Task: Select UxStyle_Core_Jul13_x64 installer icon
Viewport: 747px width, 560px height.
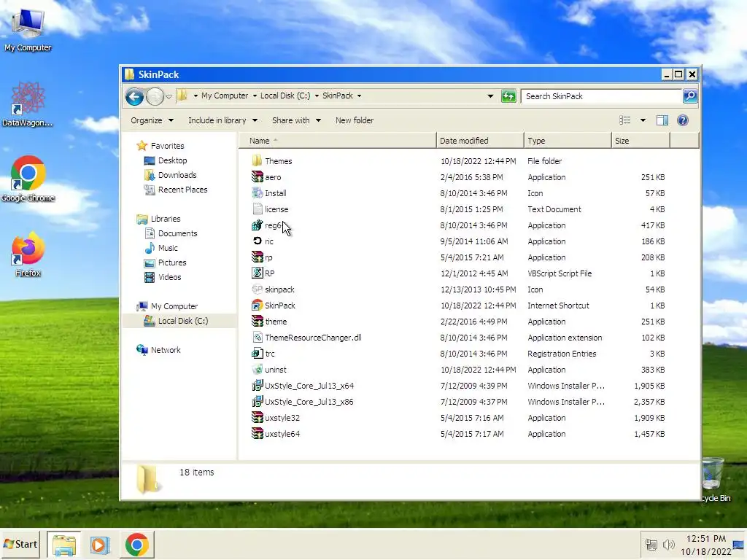Action: (258, 386)
